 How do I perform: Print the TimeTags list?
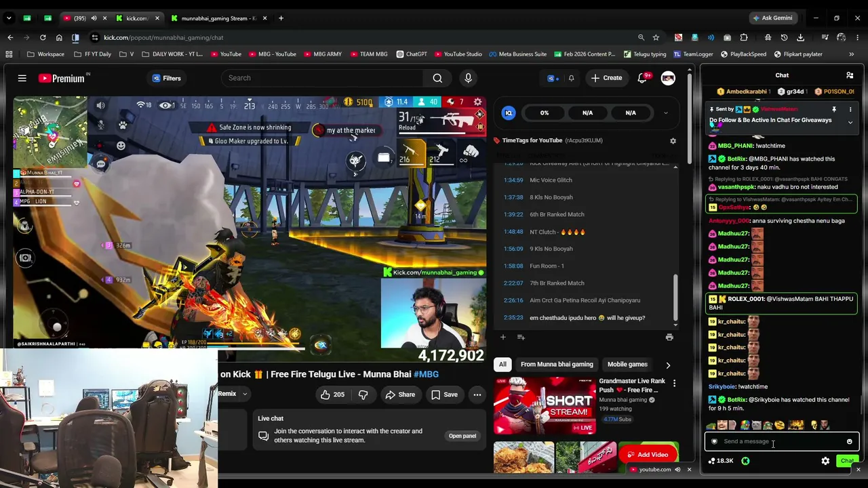[669, 337]
